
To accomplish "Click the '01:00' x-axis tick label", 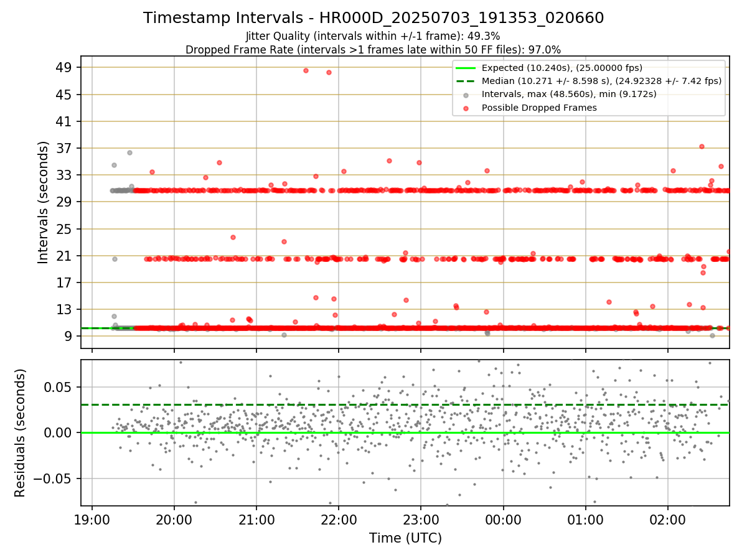I will click(586, 519).
